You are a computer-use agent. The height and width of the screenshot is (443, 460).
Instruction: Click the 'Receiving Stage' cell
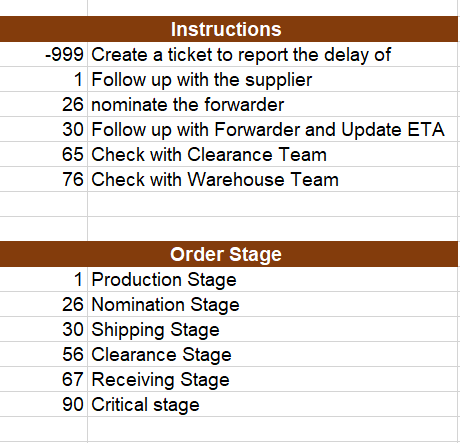click(x=273, y=379)
